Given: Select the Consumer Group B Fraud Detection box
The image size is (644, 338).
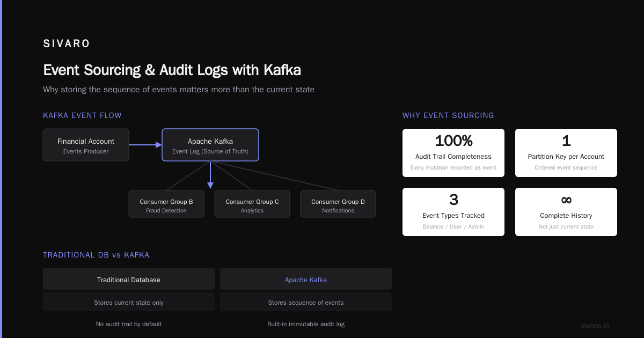Looking at the screenshot, I should click(x=166, y=204).
